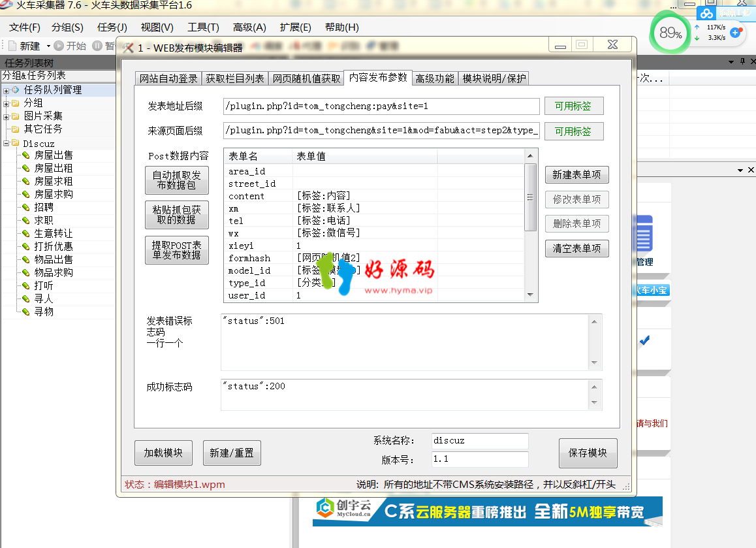This screenshot has height=548, width=756.
Task: Select the 任务队列管理 queue icon in the tree
Action: 16,89
